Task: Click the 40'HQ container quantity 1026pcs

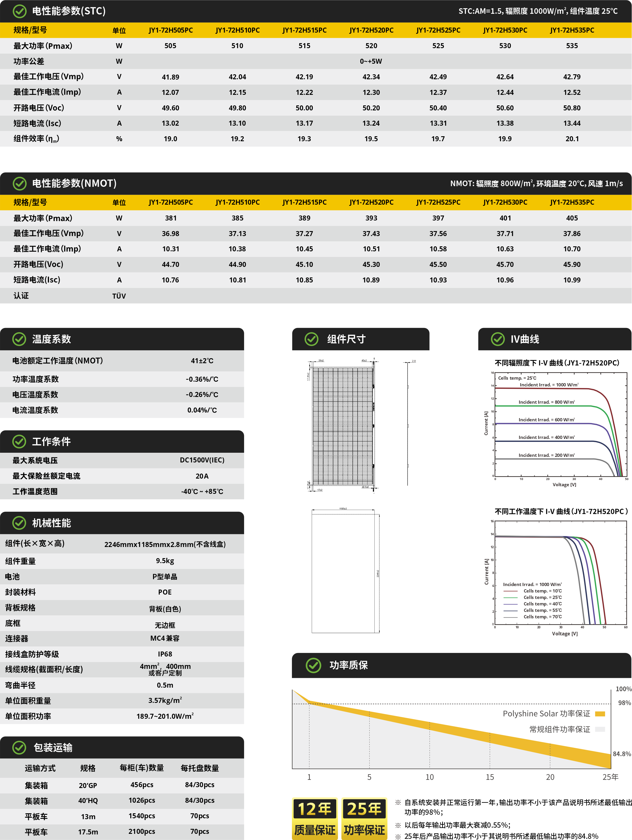Action: coord(142,800)
